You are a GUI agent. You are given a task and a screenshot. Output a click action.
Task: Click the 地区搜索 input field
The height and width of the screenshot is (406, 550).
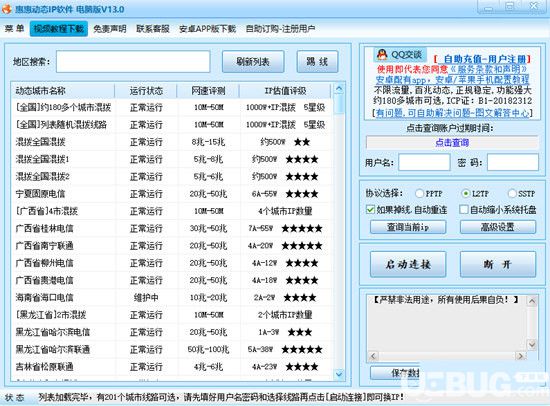click(133, 61)
